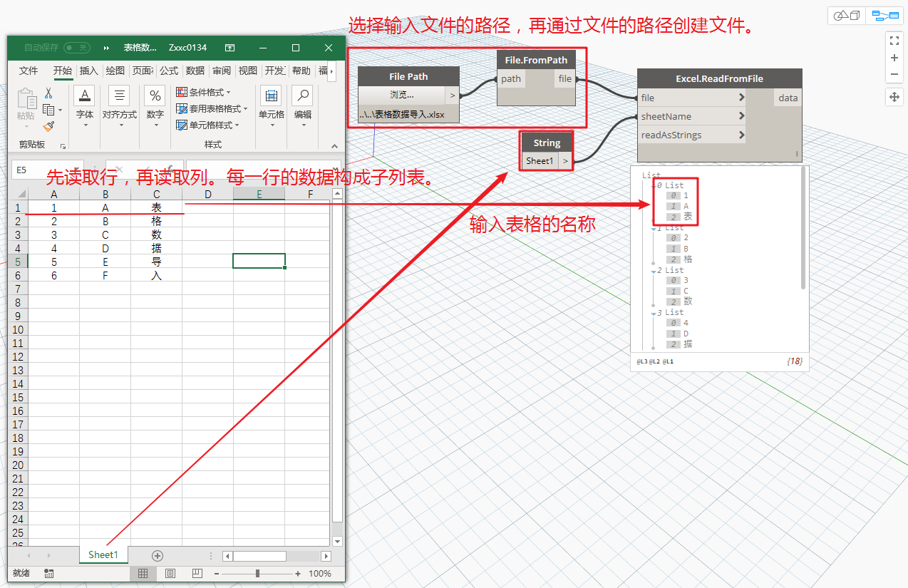
Task: Expand the file port default-value chevron
Action: point(742,98)
